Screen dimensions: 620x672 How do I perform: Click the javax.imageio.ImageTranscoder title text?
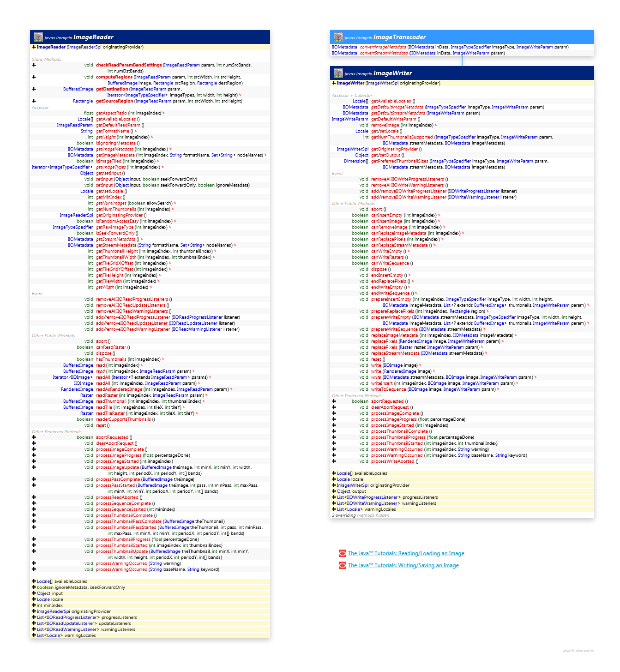pos(385,37)
